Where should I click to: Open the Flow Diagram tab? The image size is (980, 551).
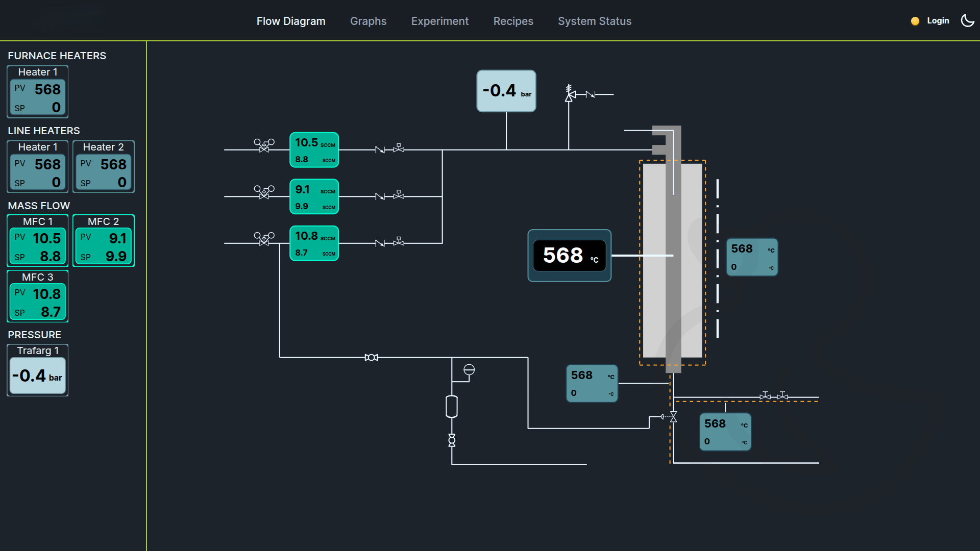291,21
